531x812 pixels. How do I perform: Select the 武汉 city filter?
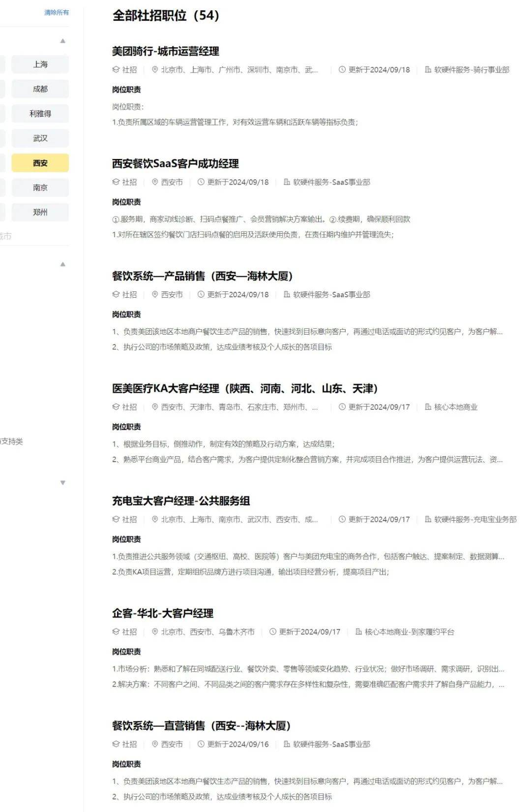(x=40, y=138)
